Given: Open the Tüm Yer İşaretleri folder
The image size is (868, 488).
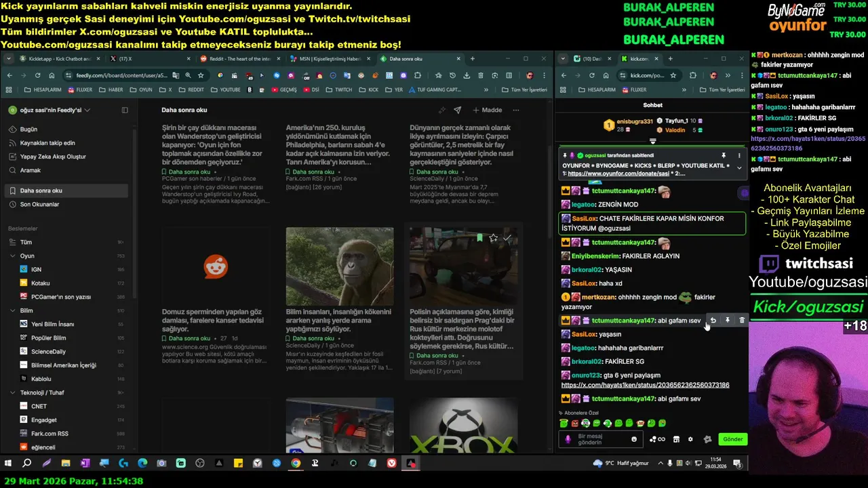Looking at the screenshot, I should [524, 89].
